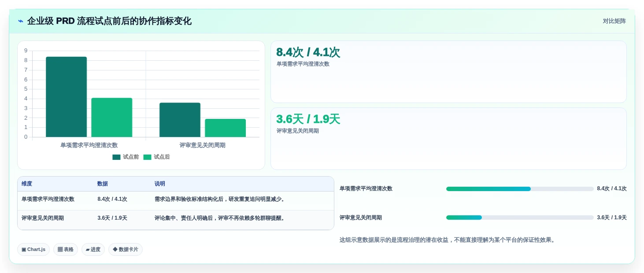The image size is (644, 273).
Task: Select the 表格 tag chip
Action: pos(66,250)
